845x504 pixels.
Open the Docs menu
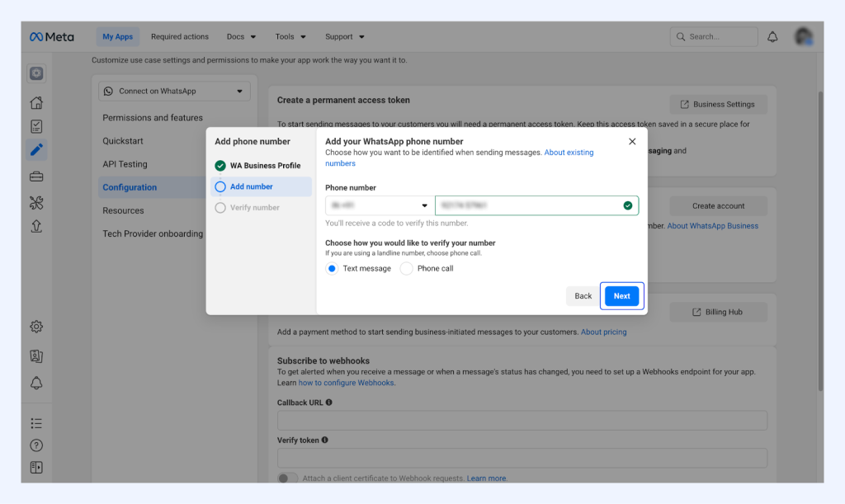click(x=241, y=36)
